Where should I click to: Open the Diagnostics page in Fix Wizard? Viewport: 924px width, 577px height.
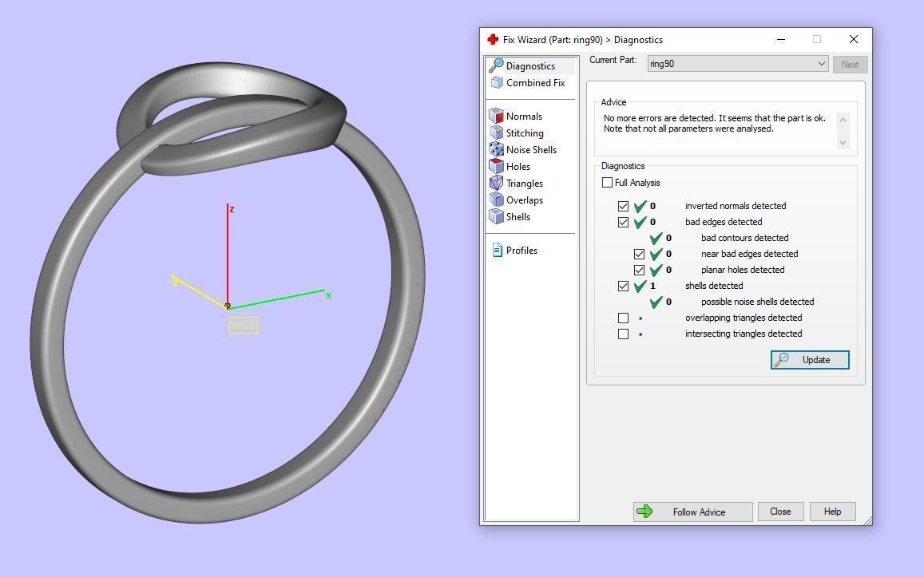[x=530, y=65]
